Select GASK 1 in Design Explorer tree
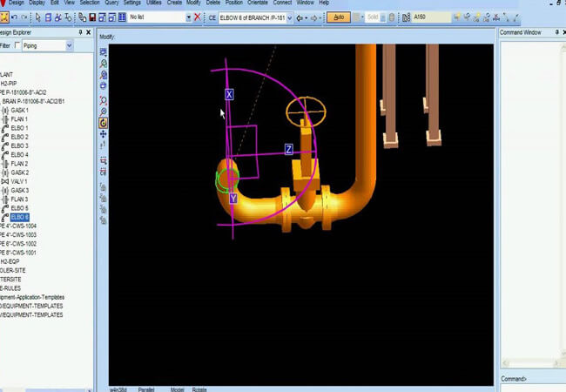This screenshot has height=392, width=566. coord(19,110)
